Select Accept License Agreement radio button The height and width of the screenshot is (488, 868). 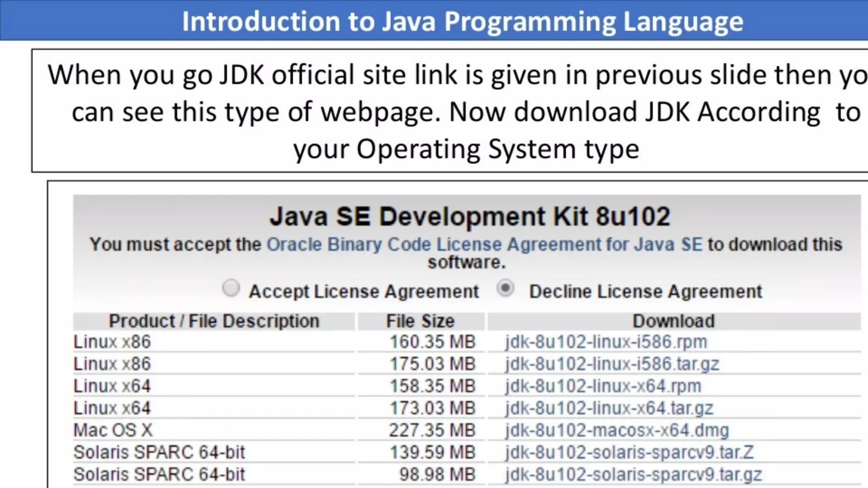pos(231,288)
